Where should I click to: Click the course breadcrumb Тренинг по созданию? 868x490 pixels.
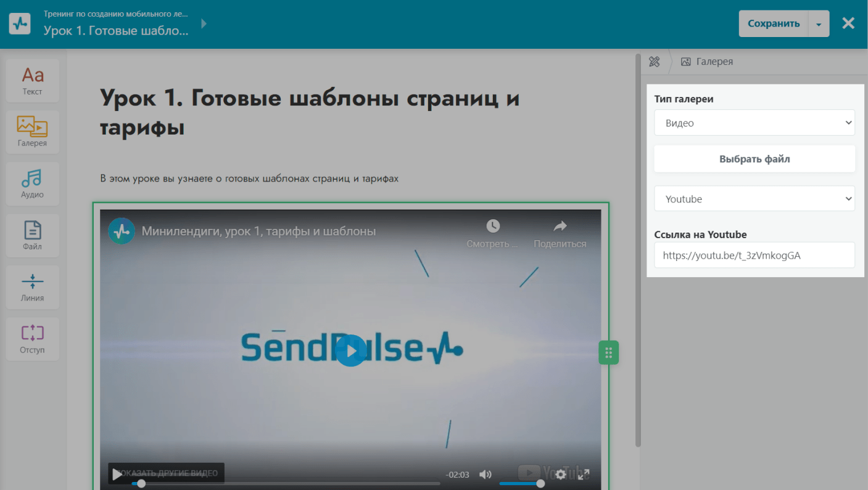[116, 13]
